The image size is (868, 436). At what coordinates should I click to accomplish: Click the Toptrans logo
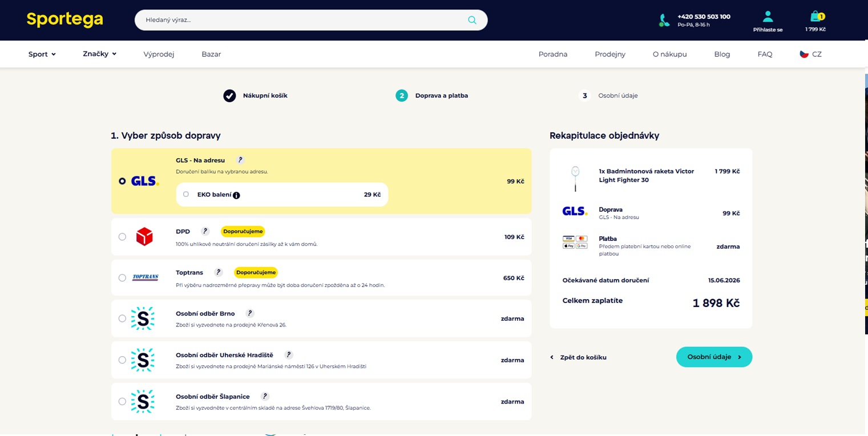[145, 278]
